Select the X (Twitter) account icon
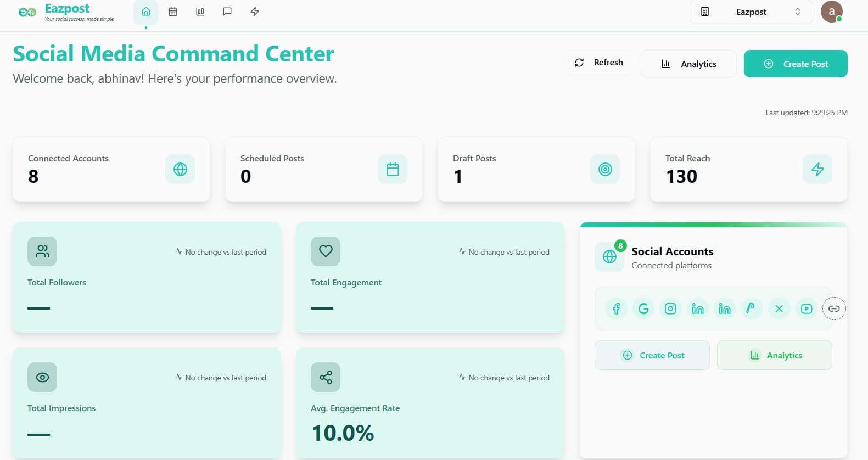868x460 pixels. point(779,308)
